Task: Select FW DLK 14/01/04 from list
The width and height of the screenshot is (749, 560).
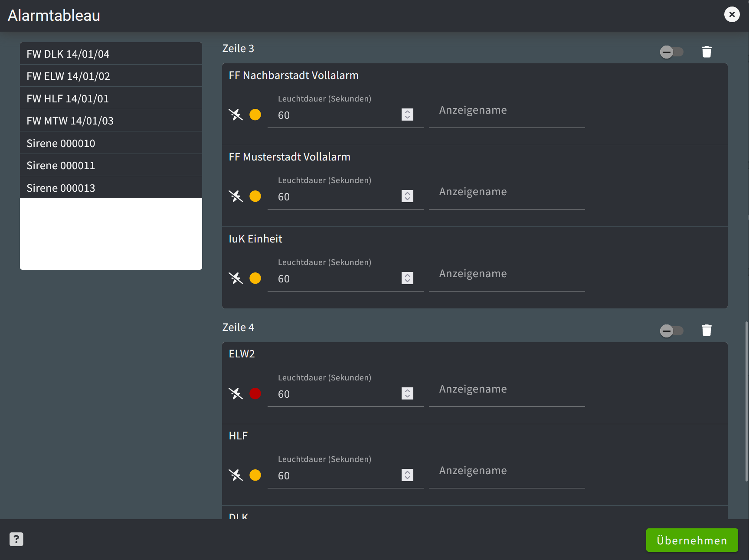Action: coord(111,54)
